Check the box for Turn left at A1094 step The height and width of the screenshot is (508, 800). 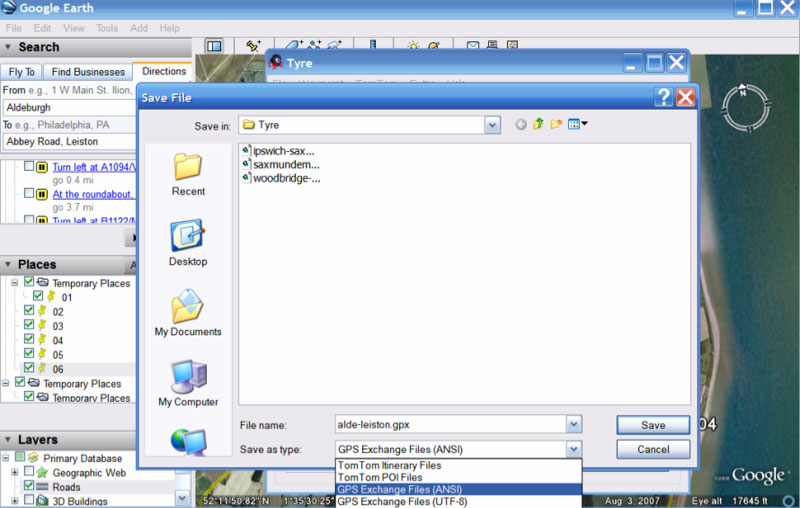[x=29, y=166]
